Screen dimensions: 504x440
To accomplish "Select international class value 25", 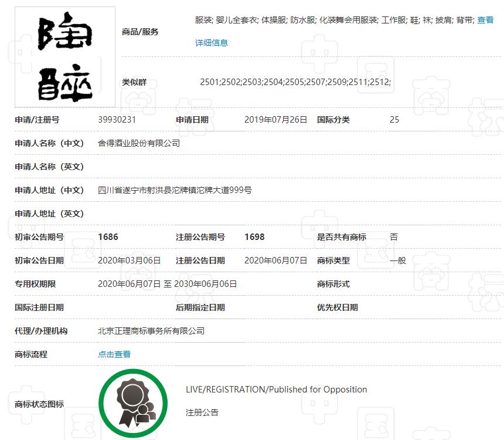I will pyautogui.click(x=394, y=119).
